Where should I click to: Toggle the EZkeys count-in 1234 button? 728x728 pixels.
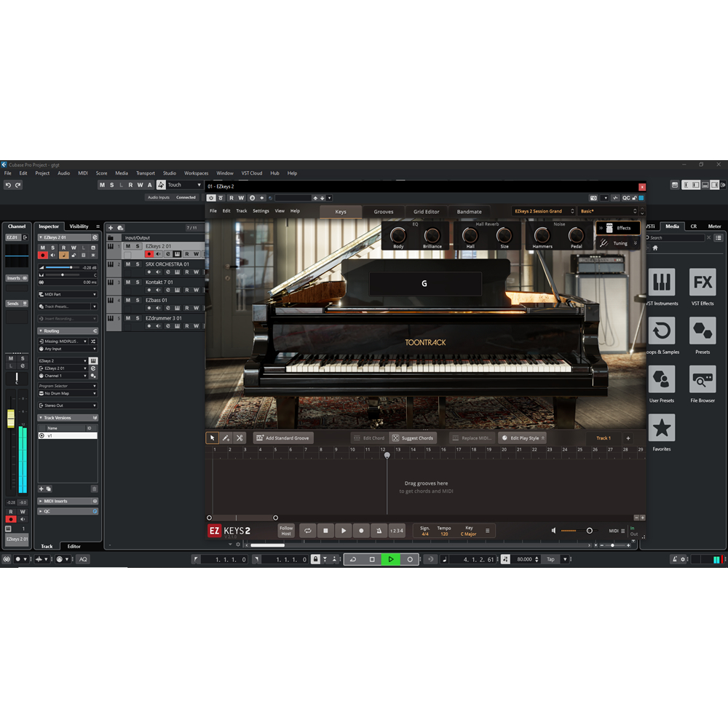tap(397, 531)
